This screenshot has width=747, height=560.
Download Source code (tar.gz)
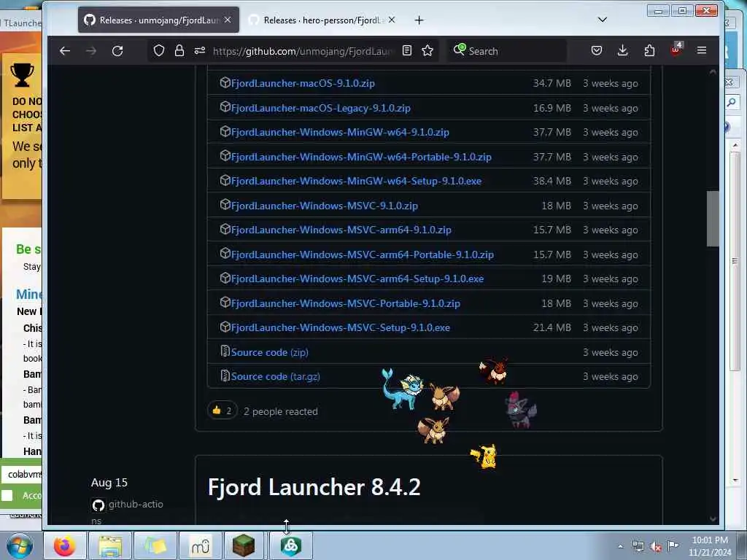[x=275, y=377]
